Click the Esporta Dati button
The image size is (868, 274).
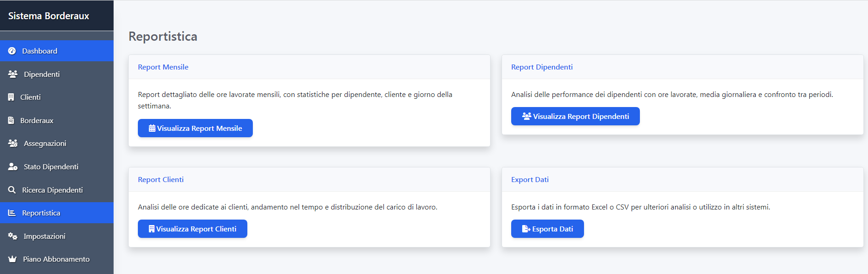pyautogui.click(x=547, y=229)
